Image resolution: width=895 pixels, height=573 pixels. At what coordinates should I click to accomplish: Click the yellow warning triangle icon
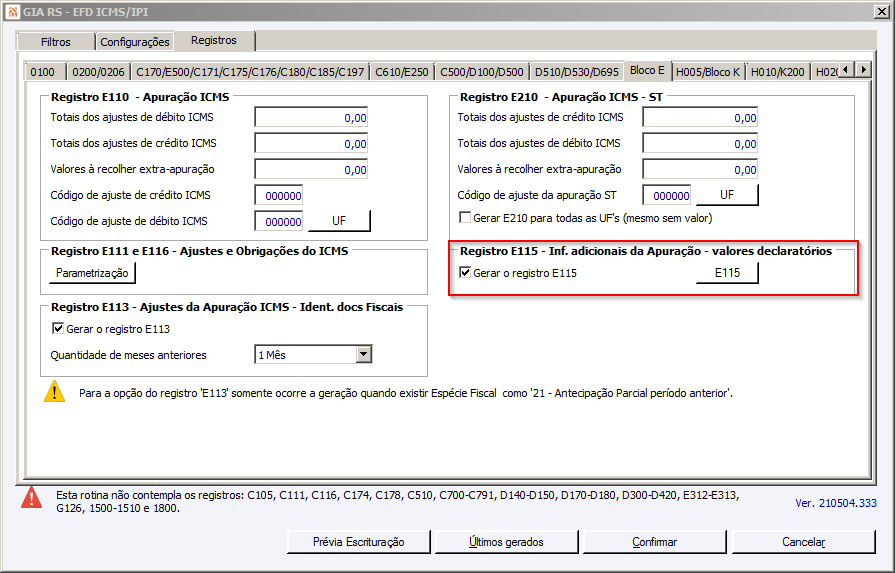point(55,392)
